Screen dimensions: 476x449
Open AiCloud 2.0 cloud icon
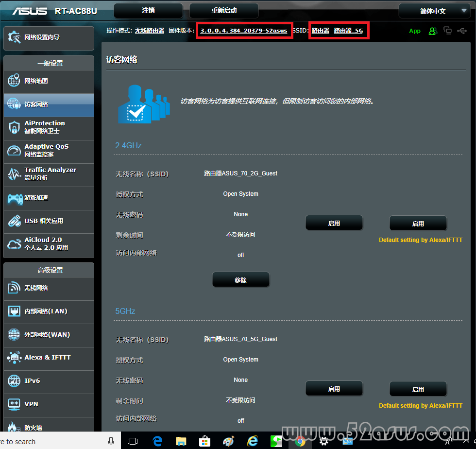point(14,244)
